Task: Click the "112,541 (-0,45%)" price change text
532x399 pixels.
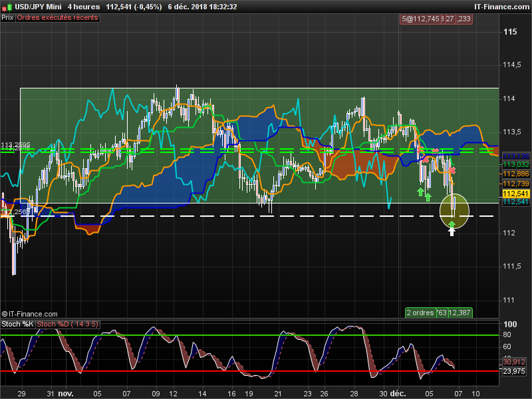Action: (x=134, y=7)
